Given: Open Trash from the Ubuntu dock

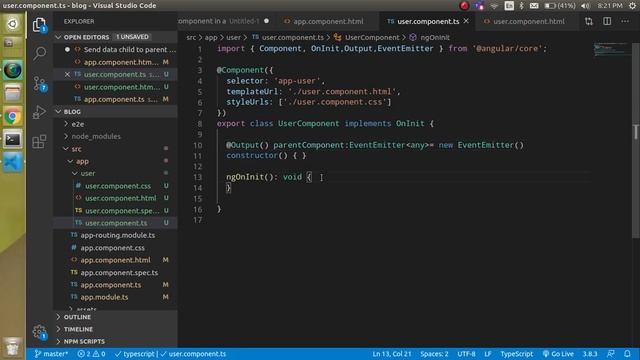Looking at the screenshot, I should coord(13,347).
